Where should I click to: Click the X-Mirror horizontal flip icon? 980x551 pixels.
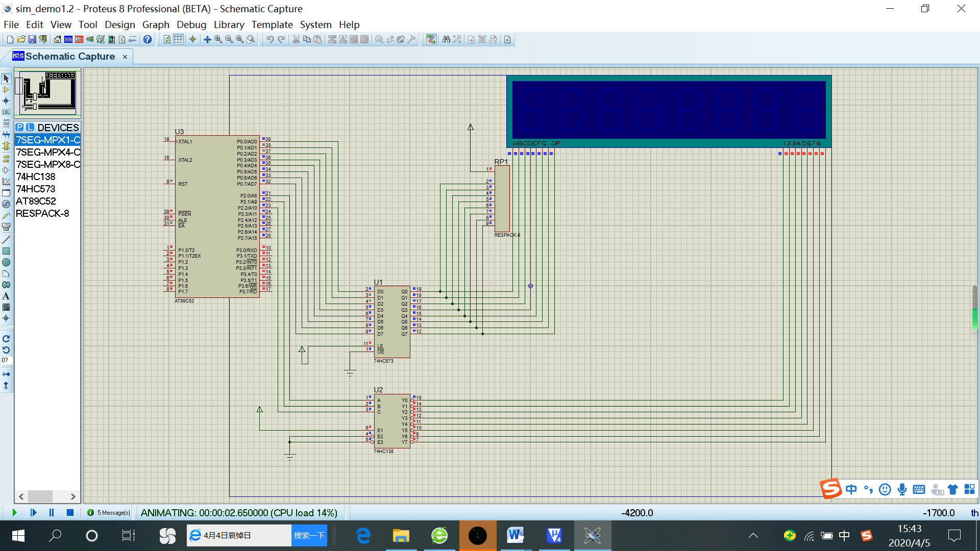(6, 374)
